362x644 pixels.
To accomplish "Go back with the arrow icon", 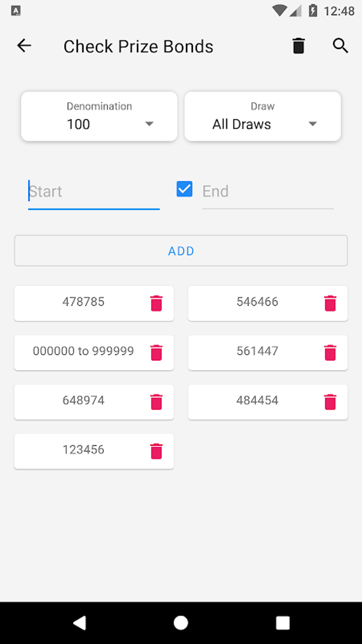I will pyautogui.click(x=24, y=45).
